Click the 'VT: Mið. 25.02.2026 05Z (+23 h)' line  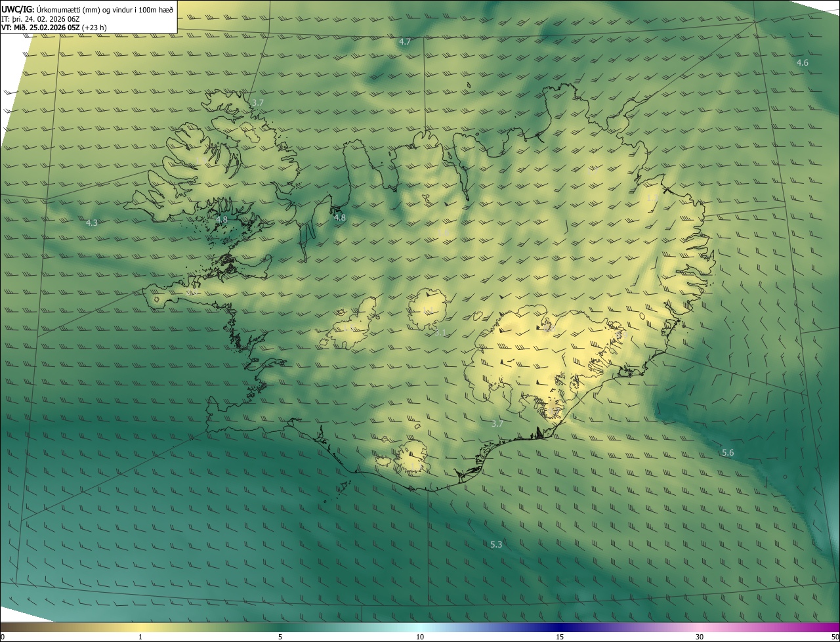click(54, 28)
